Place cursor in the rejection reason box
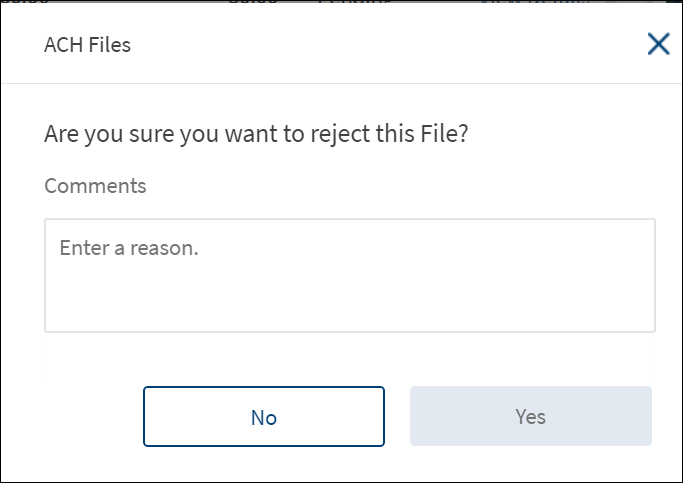The image size is (683, 483). [x=349, y=275]
